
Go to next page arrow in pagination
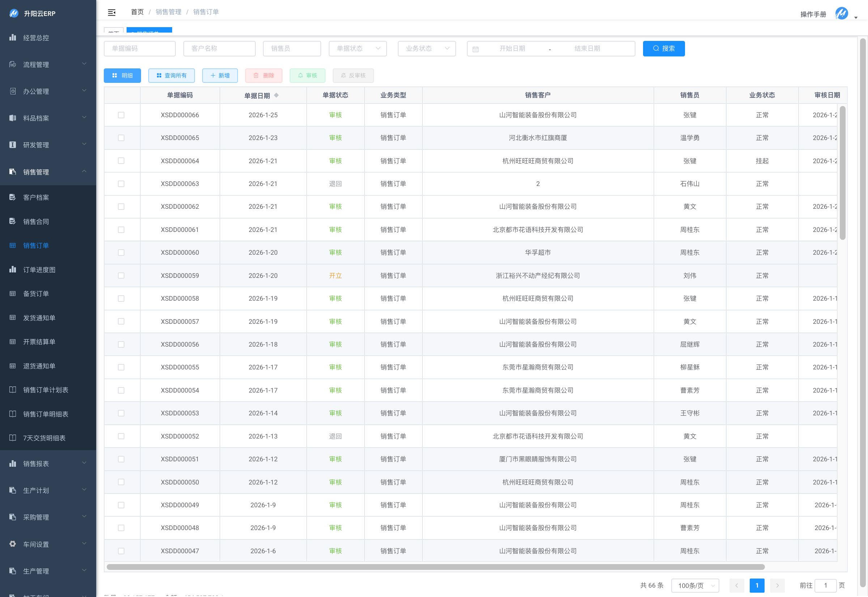tap(778, 585)
